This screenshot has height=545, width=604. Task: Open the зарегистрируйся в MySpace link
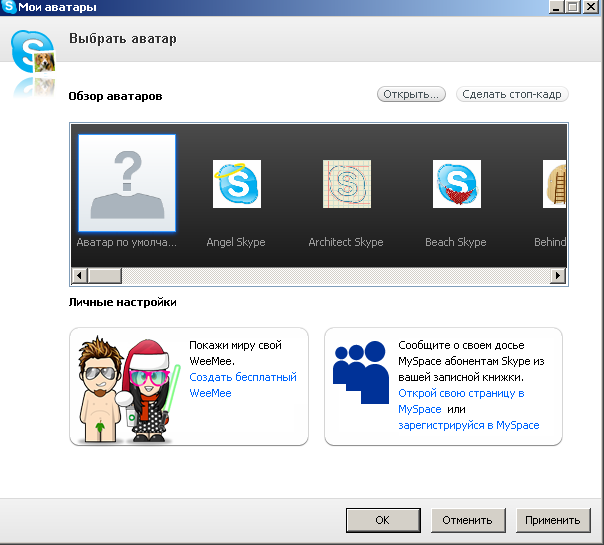click(469, 425)
